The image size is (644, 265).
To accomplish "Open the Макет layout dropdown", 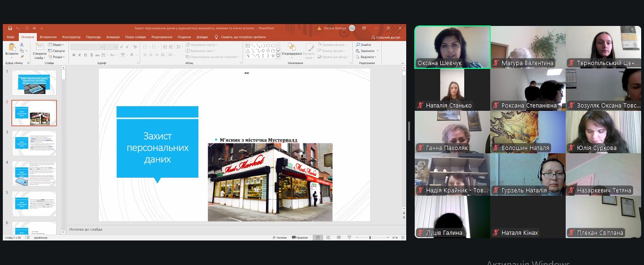I will 57,45.
